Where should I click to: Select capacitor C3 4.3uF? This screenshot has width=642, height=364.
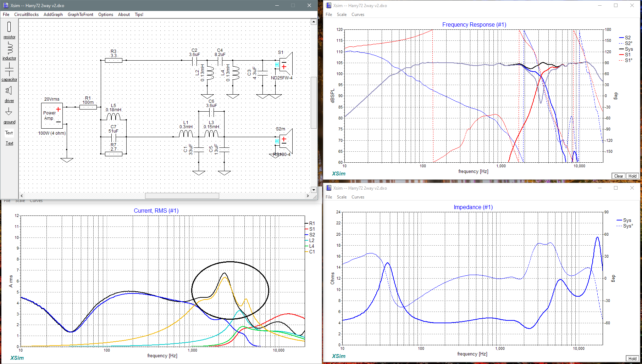click(x=262, y=73)
